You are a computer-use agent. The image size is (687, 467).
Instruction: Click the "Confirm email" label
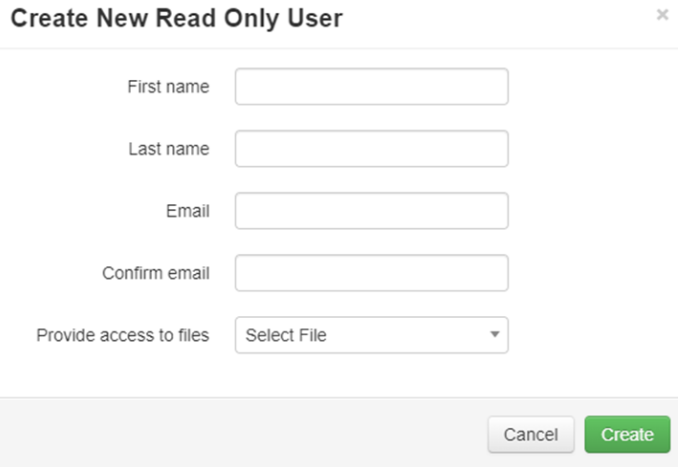156,273
